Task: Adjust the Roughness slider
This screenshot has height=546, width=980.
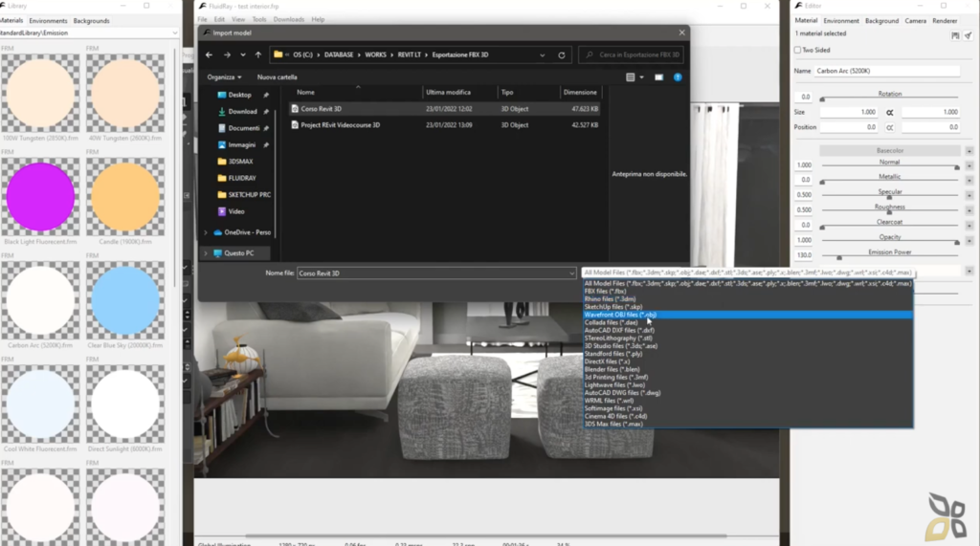Action: click(x=889, y=211)
